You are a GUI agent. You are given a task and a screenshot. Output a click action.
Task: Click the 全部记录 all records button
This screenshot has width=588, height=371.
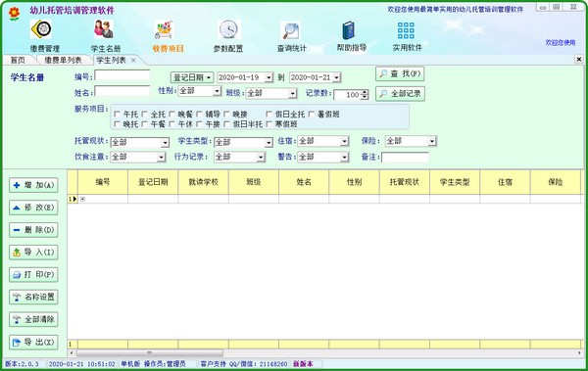pyautogui.click(x=400, y=94)
